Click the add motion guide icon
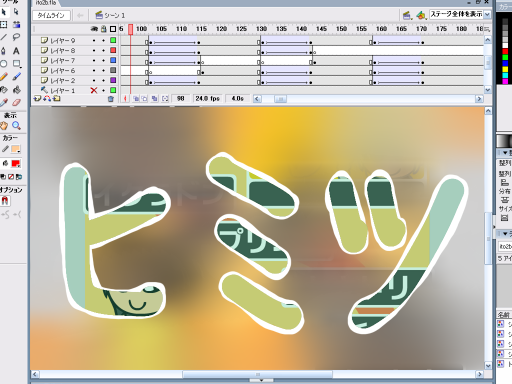 point(47,98)
